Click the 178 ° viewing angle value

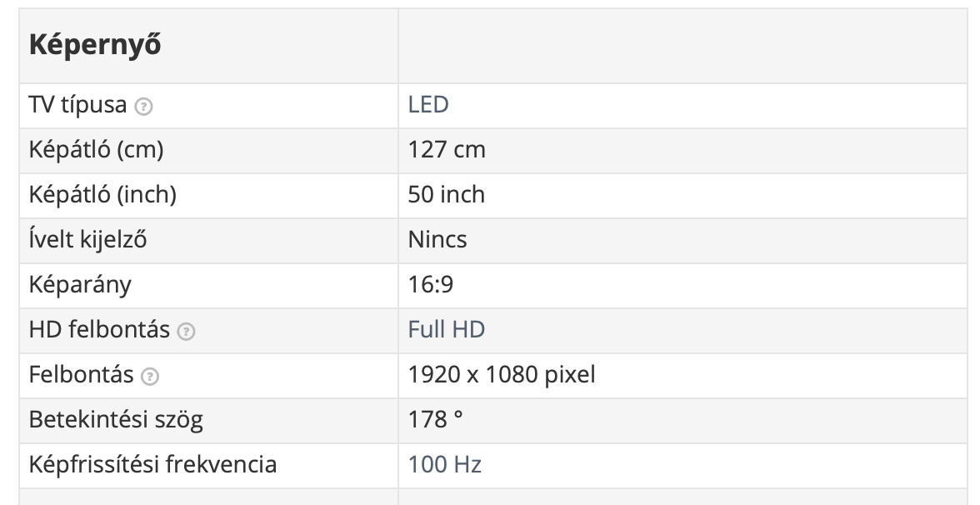coord(436,420)
